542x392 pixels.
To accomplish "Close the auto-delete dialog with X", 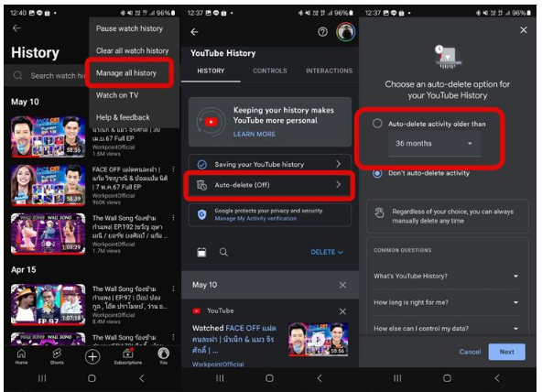I will pyautogui.click(x=524, y=30).
